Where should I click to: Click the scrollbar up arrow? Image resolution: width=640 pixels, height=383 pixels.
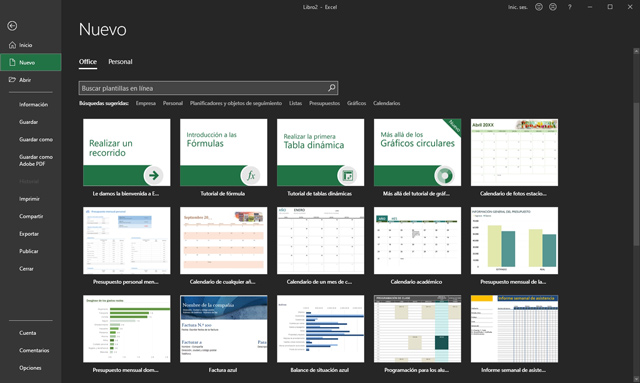636,51
